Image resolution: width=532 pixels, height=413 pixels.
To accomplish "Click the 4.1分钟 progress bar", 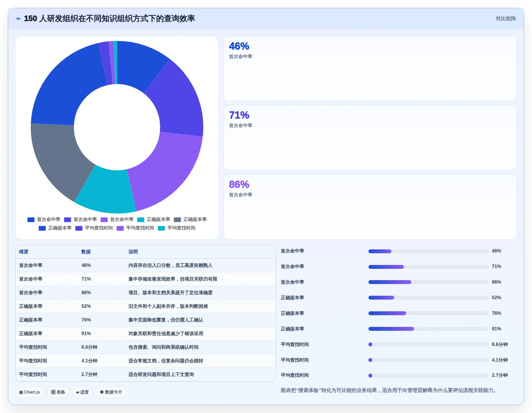I will pos(428,360).
